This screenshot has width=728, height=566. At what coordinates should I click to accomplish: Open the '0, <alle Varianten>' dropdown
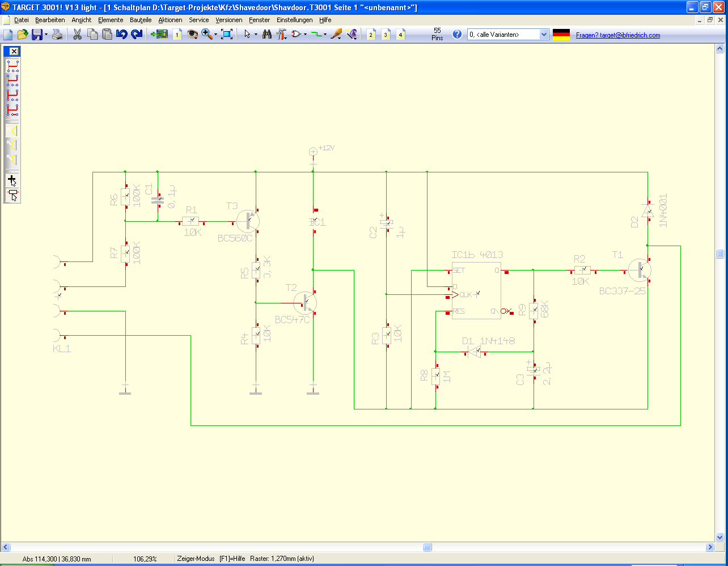(508, 35)
